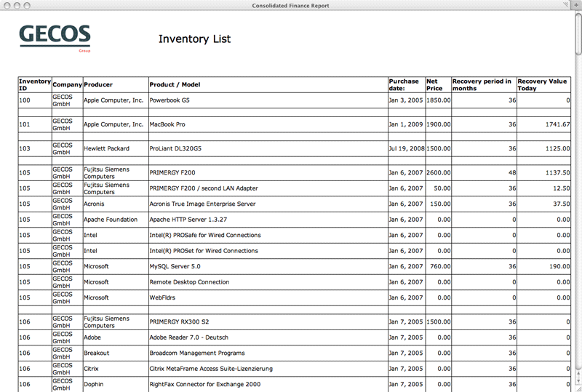582x392 pixels.
Task: Click the Company column header
Action: click(67, 84)
